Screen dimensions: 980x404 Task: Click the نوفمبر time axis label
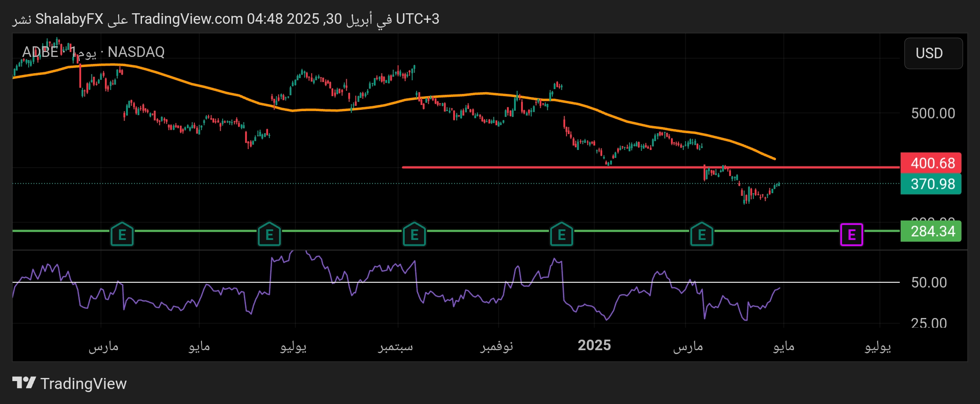point(496,346)
